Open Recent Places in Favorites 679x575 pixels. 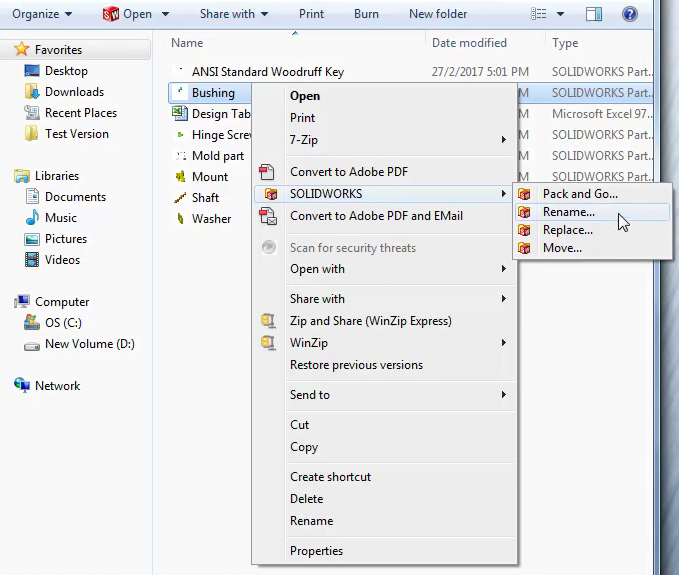coord(81,113)
